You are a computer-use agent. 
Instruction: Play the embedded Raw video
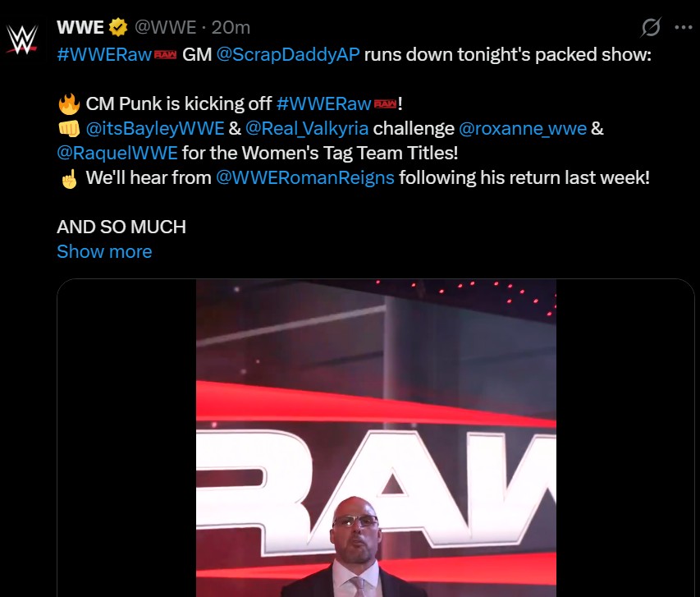coord(376,438)
